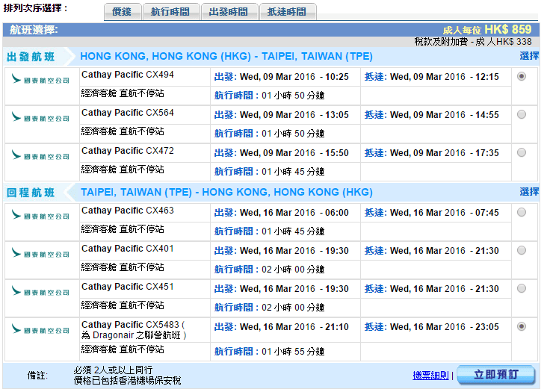Click Cathay Pacific logo for flight CX472

pos(41,155)
